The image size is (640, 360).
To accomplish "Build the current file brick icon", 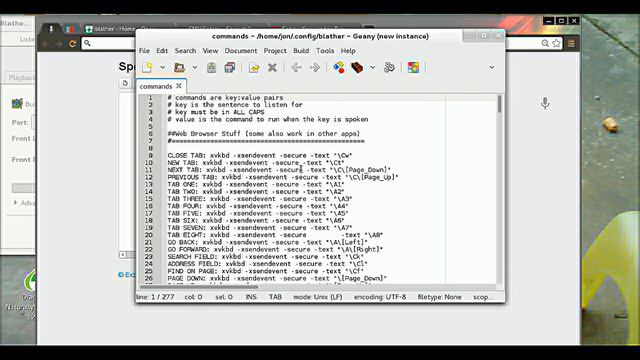I will pyautogui.click(x=357, y=67).
